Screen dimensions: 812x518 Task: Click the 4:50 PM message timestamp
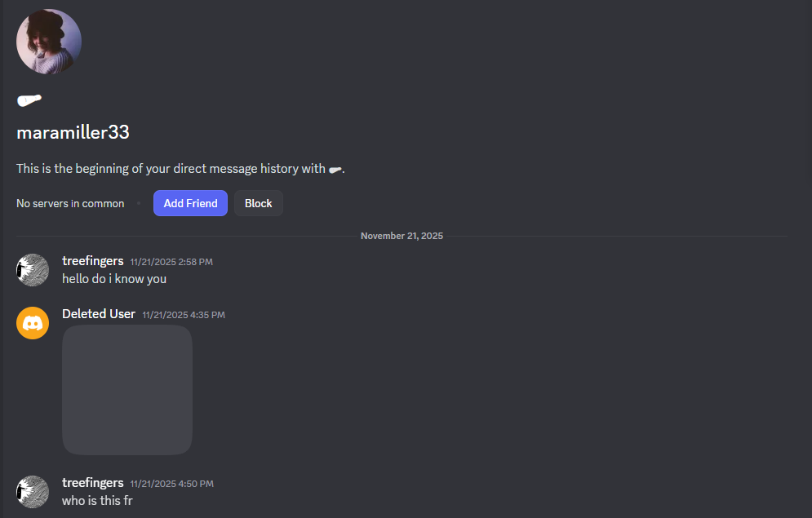pos(172,484)
